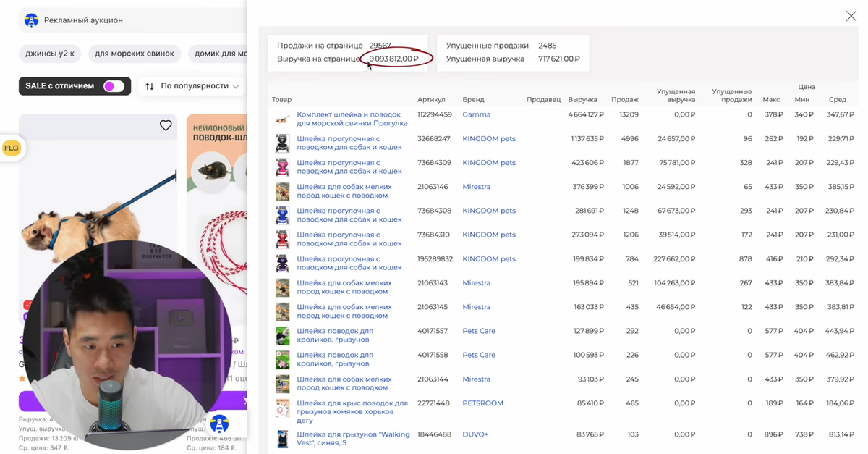868x454 pixels.
Task: Open Шлейка прогулочная link with article 73684309
Action: coord(349,167)
